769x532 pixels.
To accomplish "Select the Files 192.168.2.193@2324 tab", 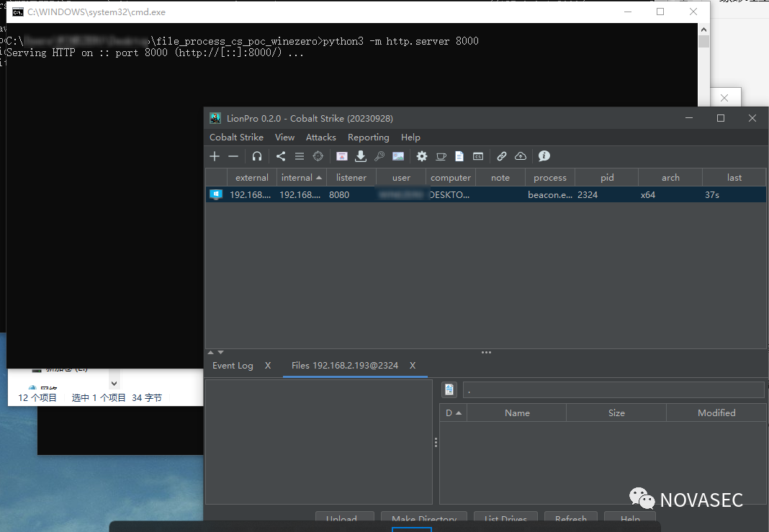I will point(345,366).
